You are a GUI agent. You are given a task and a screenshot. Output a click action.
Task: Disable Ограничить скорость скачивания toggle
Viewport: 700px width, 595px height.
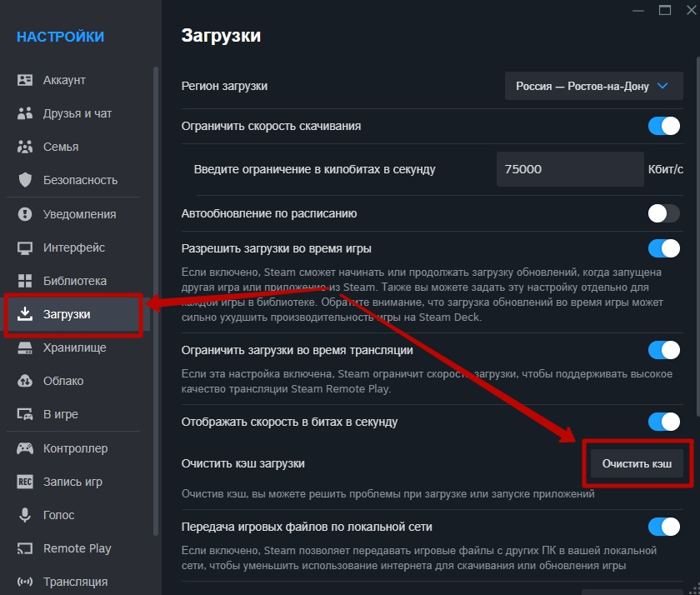664,126
